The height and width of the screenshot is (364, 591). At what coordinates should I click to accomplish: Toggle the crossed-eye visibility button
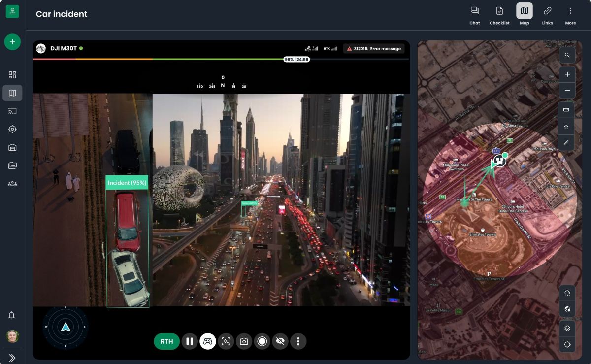coord(280,341)
